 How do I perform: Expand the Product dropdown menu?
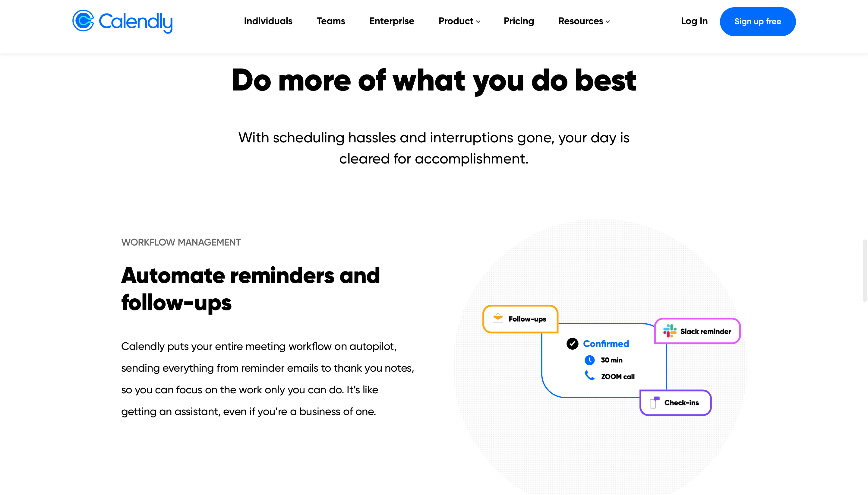click(459, 21)
